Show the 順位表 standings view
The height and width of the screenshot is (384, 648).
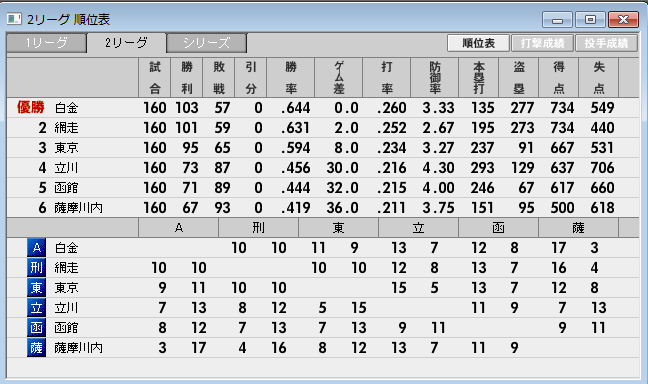tap(478, 43)
